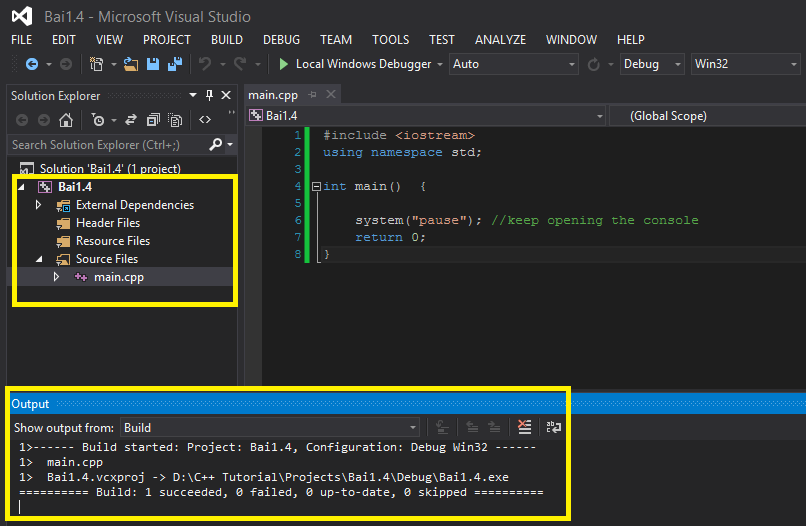
Task: Click the Save All icon
Action: click(175, 64)
